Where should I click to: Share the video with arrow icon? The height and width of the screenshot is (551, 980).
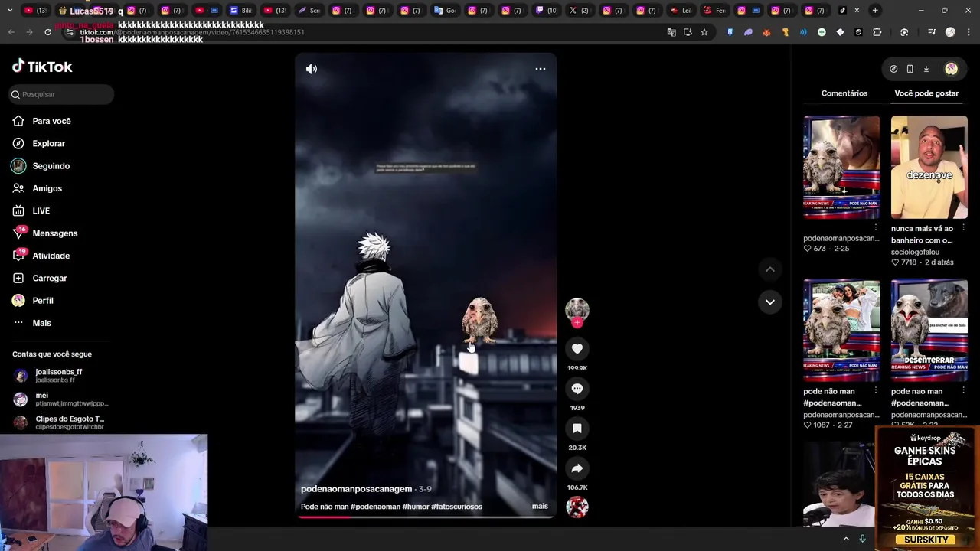[577, 468]
